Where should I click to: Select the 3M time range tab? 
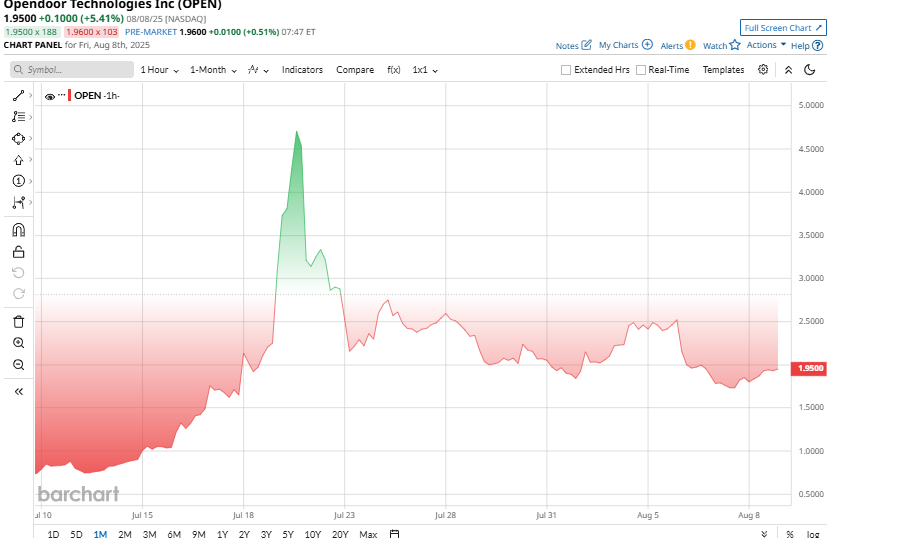click(x=149, y=534)
